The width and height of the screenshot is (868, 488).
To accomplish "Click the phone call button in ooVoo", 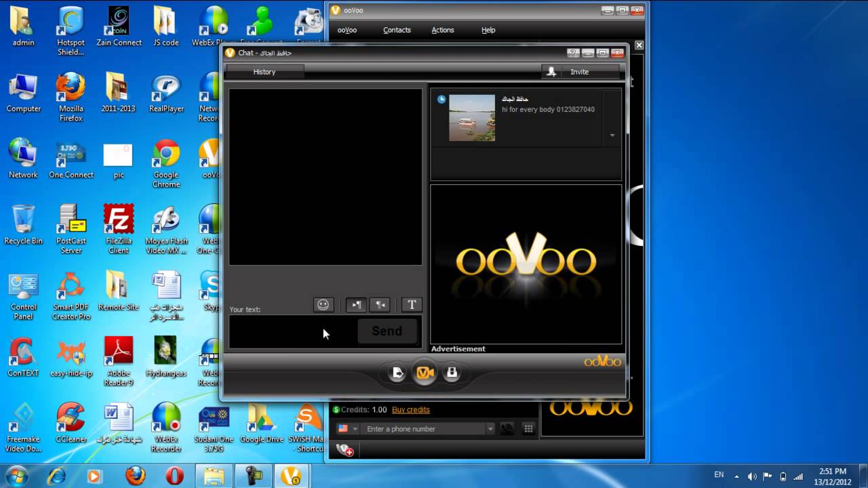I will pos(507,429).
